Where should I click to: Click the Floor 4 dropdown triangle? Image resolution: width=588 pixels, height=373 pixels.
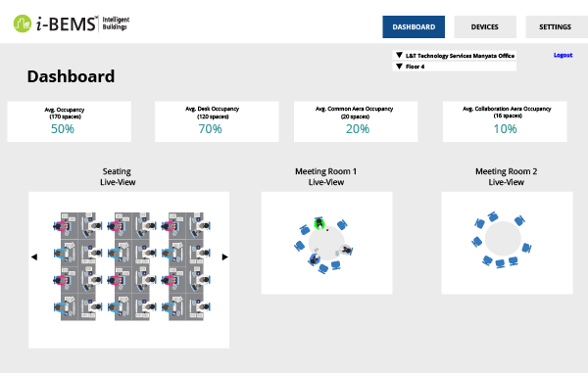400,67
